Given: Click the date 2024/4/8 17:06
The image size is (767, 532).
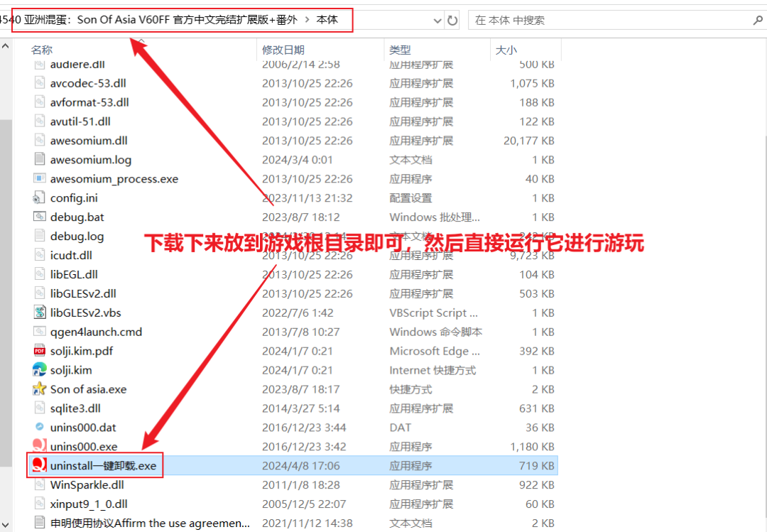Looking at the screenshot, I should pos(301,466).
